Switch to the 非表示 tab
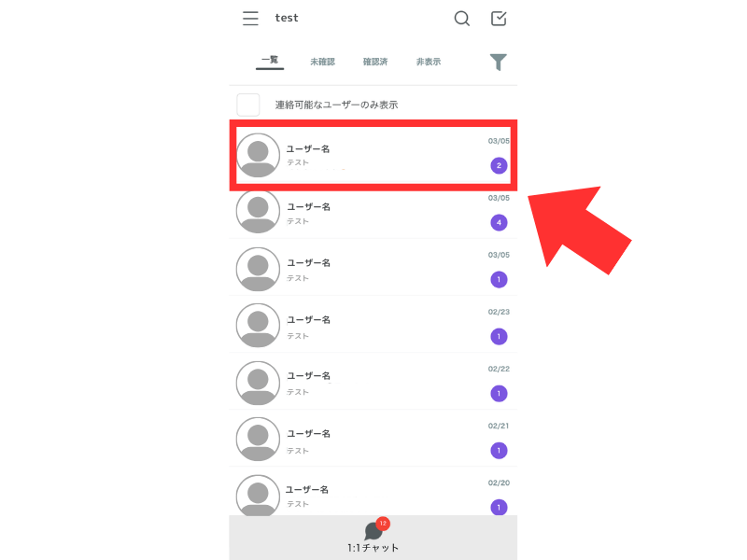747x560 pixels. click(429, 62)
